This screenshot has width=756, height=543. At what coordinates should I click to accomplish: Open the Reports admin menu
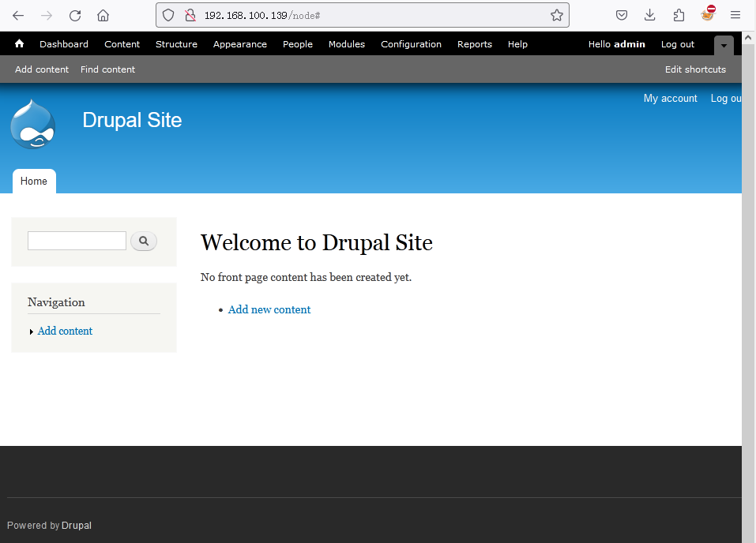[475, 44]
